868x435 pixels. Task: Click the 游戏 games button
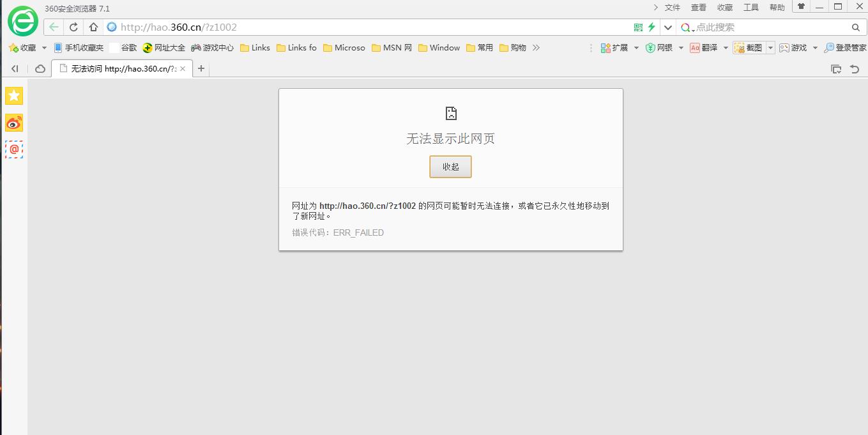pyautogui.click(x=793, y=48)
